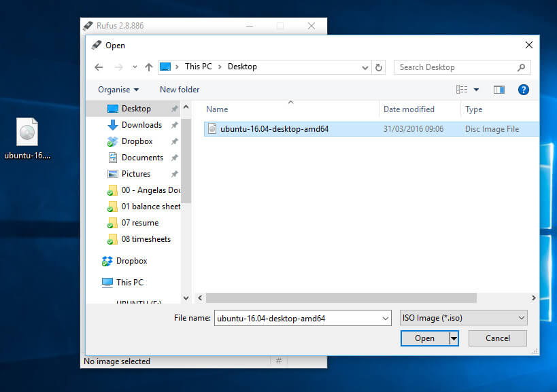Pin the Downloads folder shortcut

pos(175,125)
